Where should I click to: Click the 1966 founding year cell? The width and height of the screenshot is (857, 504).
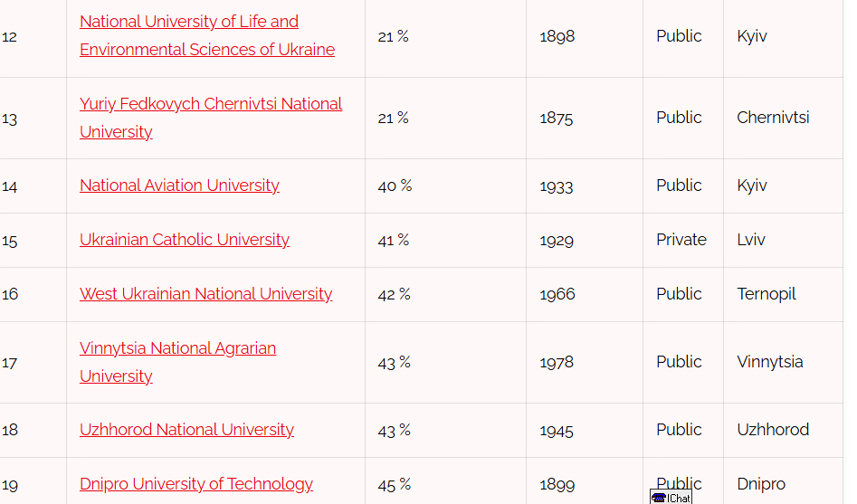(x=585, y=294)
